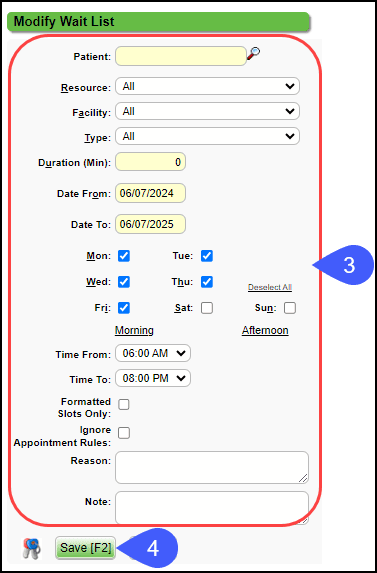This screenshot has height=573, width=377.
Task: Uncheck the Fri checkbox
Action: [124, 308]
